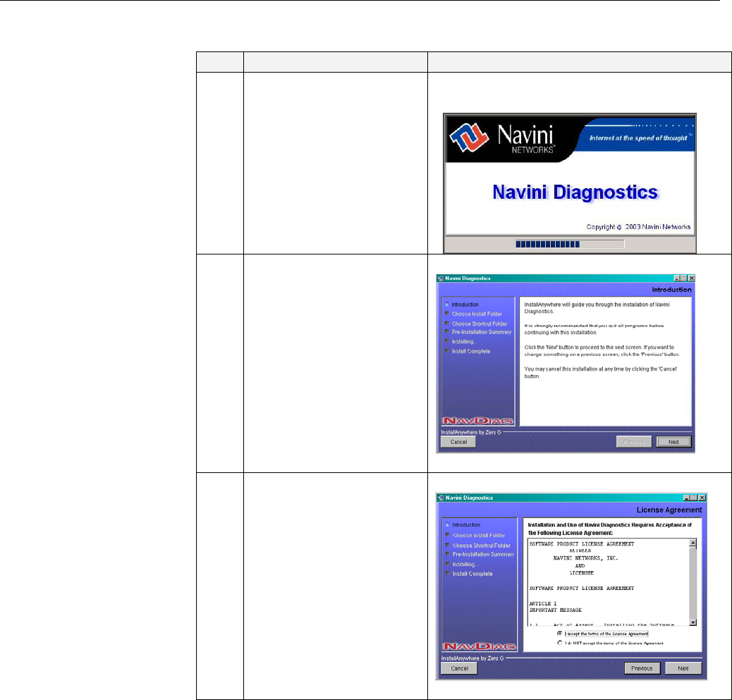Screen dimensions: 732x700
Task: Click the title bar icon of License Agreement window
Action: coord(440,498)
